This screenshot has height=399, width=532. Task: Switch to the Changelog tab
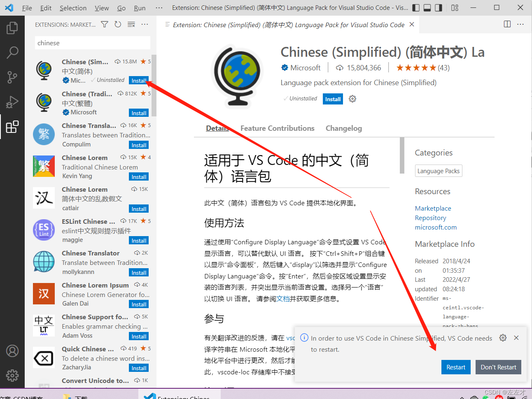(x=344, y=128)
